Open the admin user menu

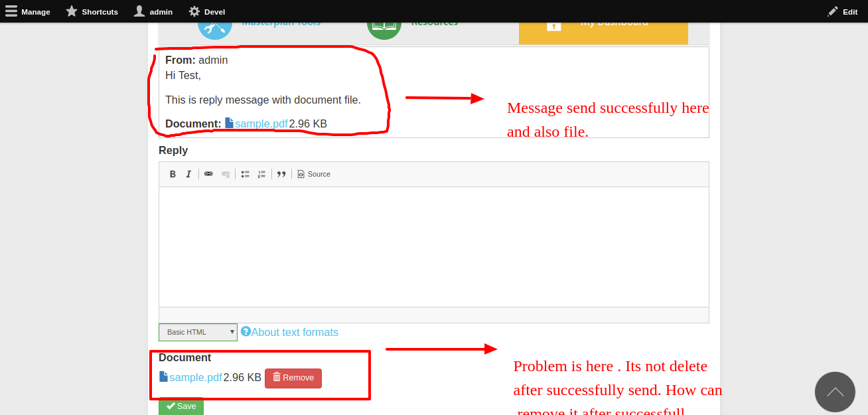click(153, 11)
